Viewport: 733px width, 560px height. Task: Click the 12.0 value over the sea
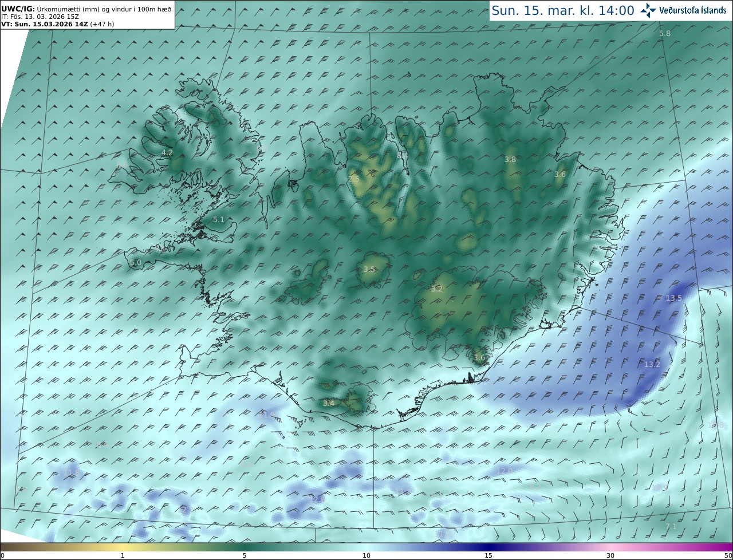504,471
